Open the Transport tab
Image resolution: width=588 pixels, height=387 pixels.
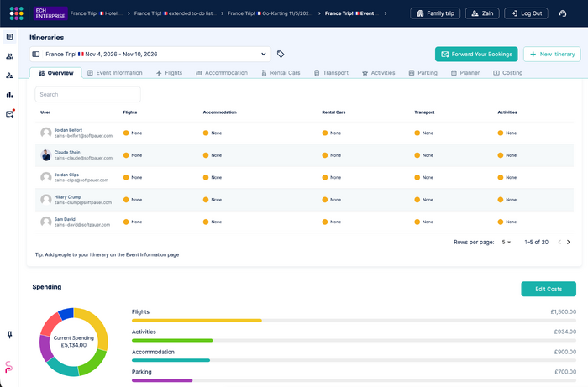[x=331, y=73]
